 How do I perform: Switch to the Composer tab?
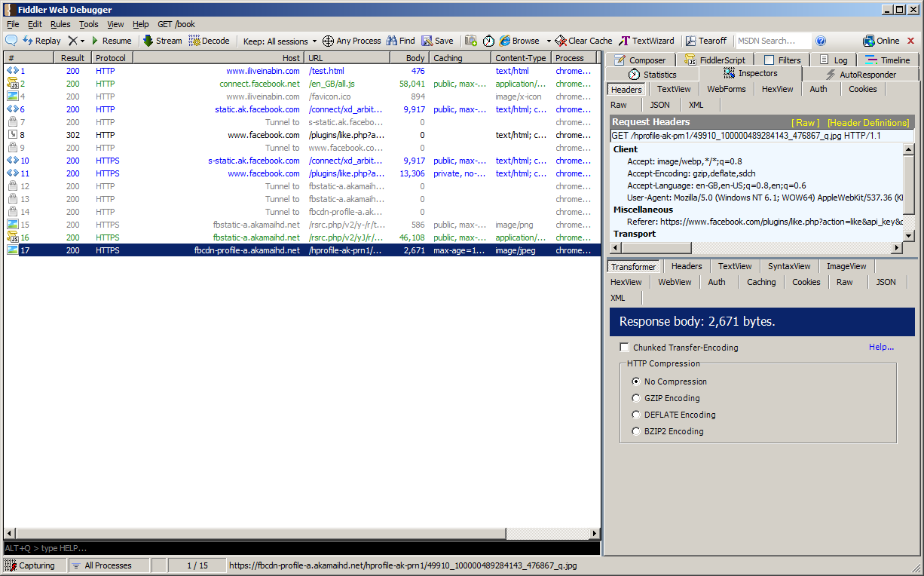640,60
